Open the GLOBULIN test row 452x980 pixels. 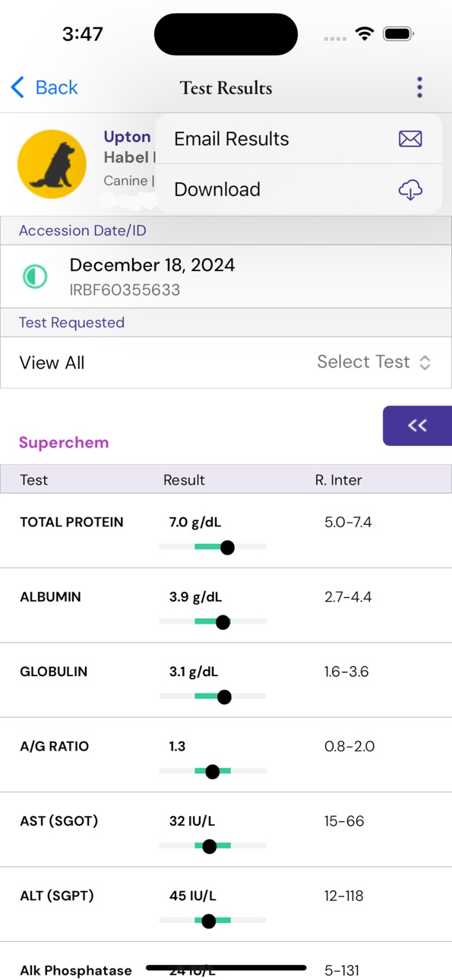click(226, 680)
